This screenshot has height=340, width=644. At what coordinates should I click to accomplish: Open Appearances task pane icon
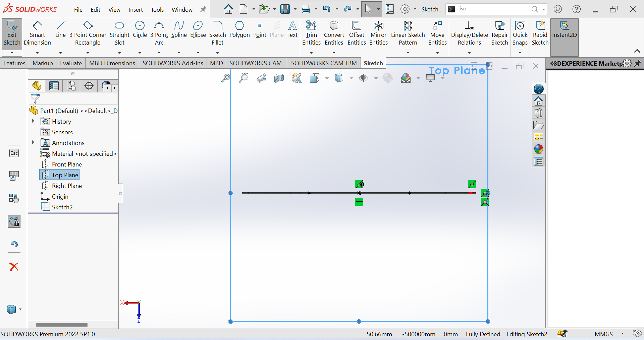click(538, 149)
